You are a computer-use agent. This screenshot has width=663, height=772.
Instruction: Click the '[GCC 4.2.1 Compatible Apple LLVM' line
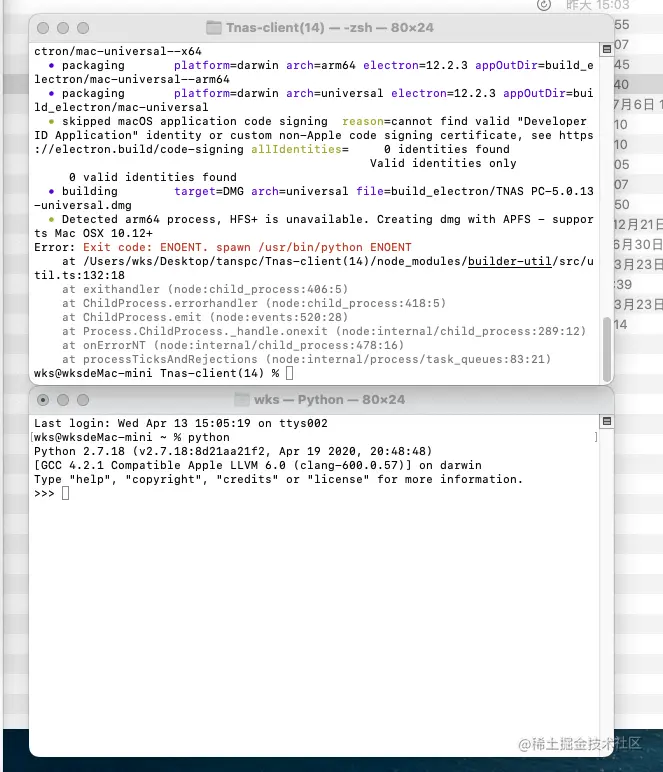coord(258,465)
